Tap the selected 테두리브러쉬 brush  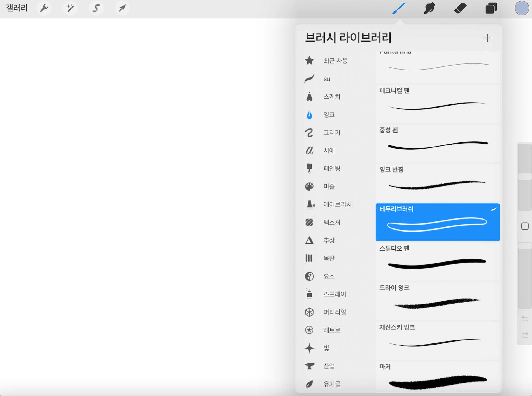(x=438, y=222)
